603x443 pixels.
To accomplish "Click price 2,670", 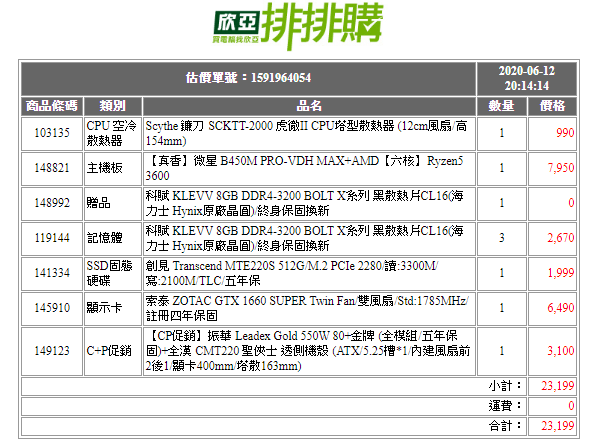I will click(561, 238).
